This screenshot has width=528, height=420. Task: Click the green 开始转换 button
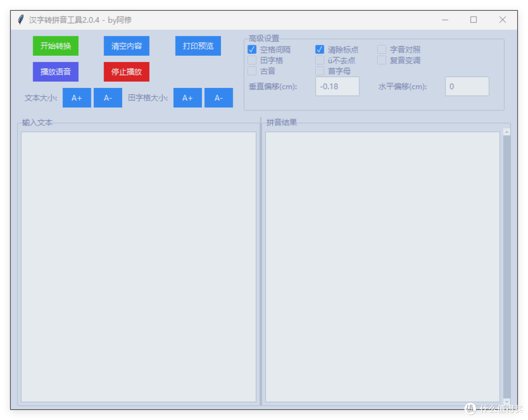pos(56,46)
